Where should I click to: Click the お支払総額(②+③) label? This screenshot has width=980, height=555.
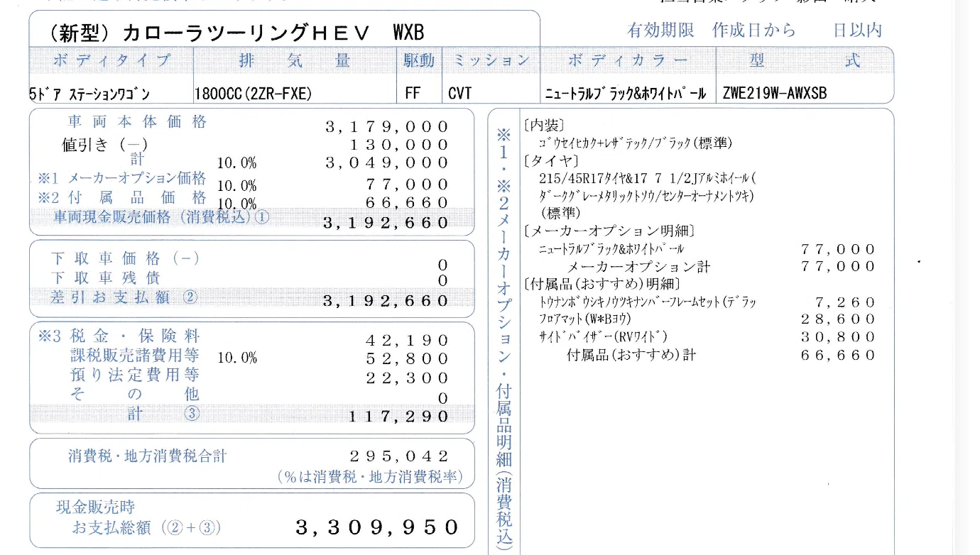coord(147,528)
